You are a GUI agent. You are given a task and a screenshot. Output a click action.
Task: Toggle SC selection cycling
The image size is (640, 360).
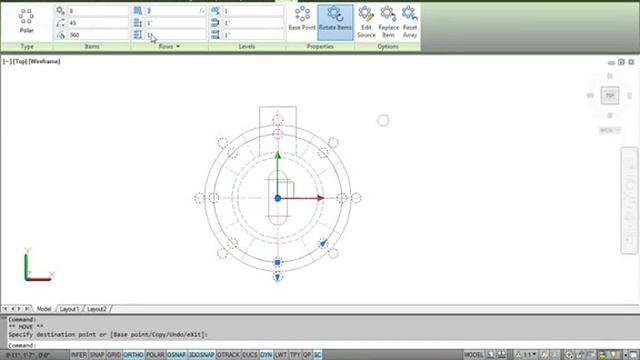click(318, 355)
